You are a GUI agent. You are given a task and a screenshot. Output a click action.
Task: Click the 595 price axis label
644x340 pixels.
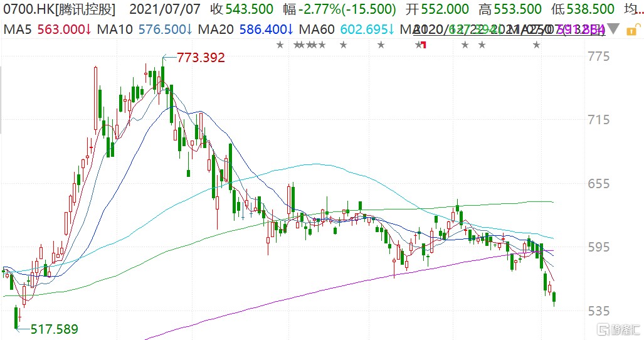598,247
